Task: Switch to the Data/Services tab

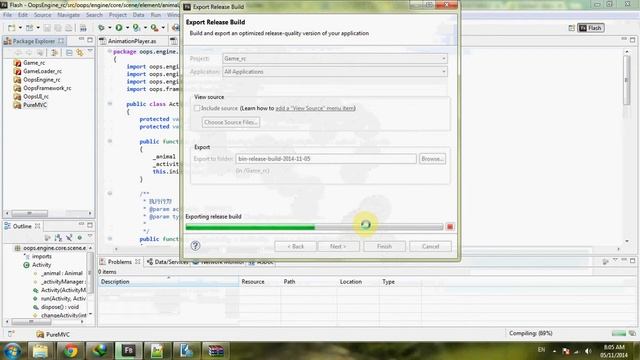Action: 167,262
